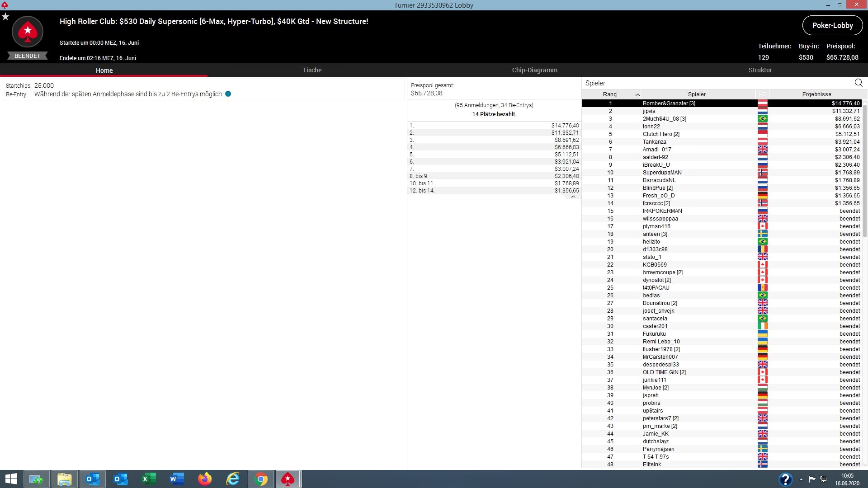Open Firefox from the taskbar
The width and height of the screenshot is (868, 488).
point(205,479)
